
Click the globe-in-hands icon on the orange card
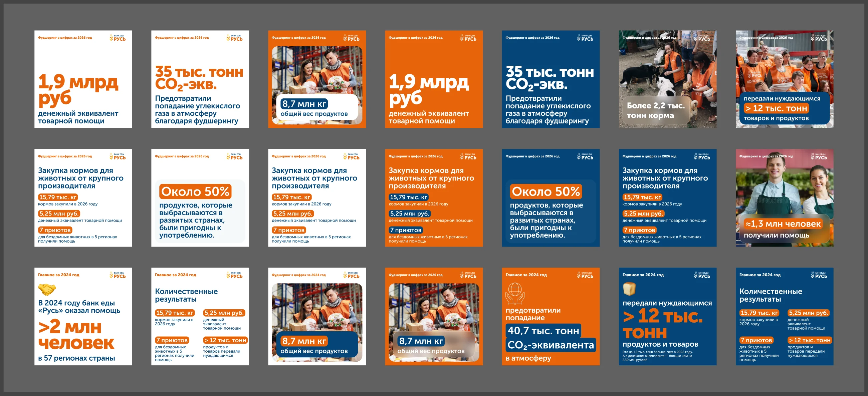coord(515,294)
